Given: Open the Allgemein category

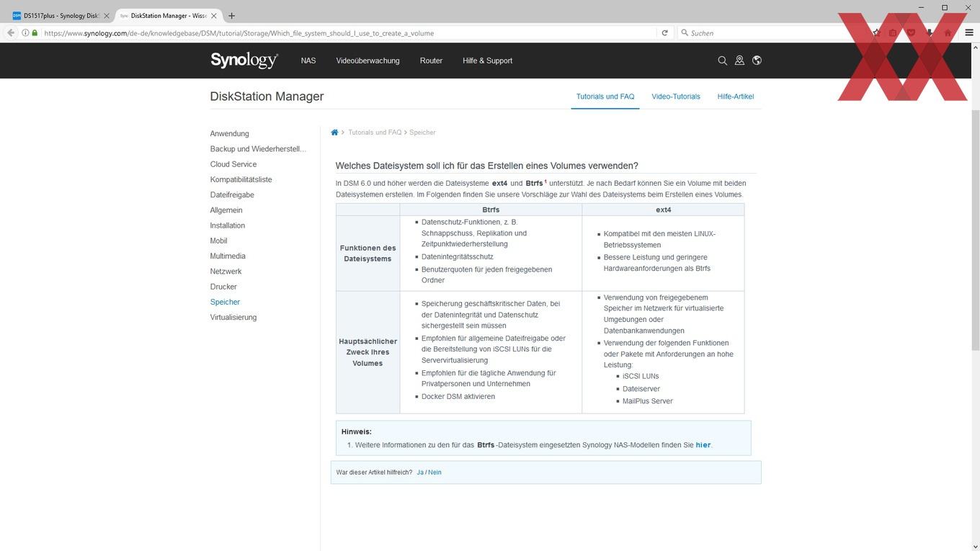Looking at the screenshot, I should tap(226, 210).
